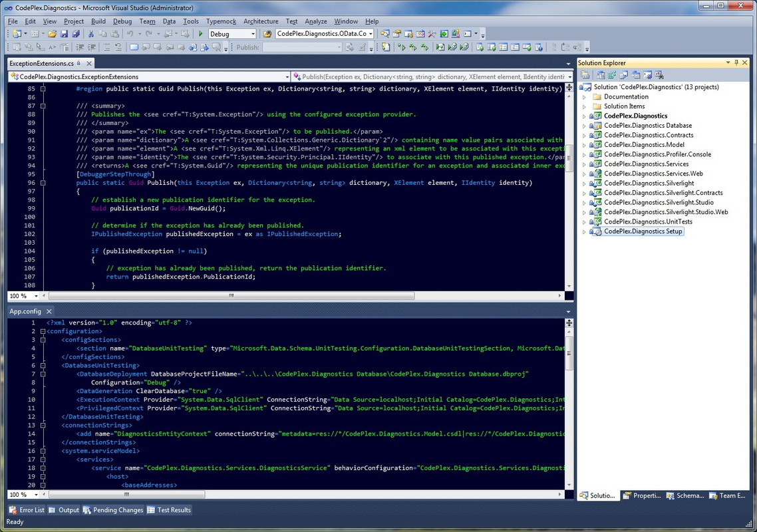The image size is (757, 532).
Task: Expand the Solution Items folder
Action: [x=584, y=106]
